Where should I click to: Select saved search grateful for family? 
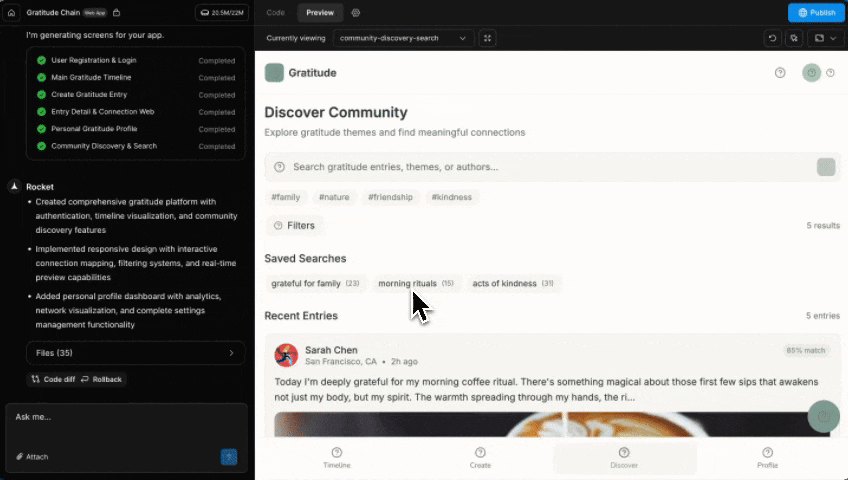[315, 283]
